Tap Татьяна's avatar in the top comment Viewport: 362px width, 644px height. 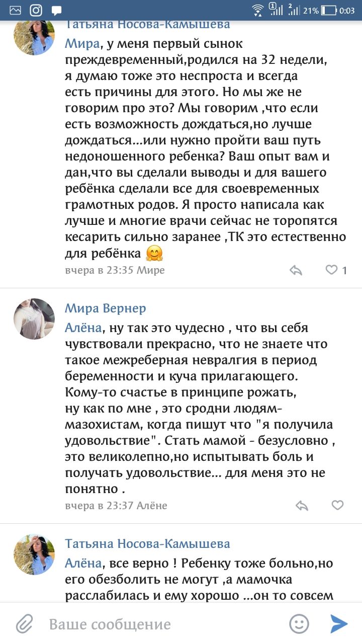(x=34, y=36)
